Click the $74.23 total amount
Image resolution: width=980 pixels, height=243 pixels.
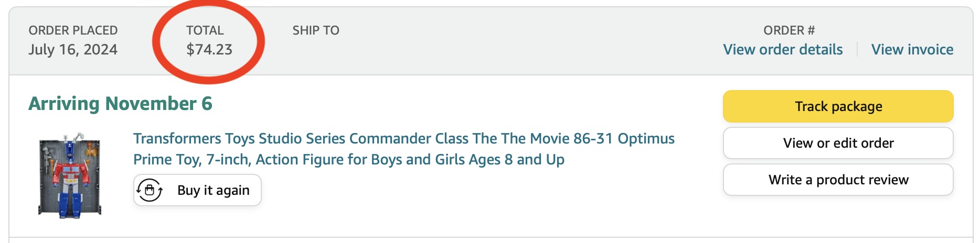[x=209, y=50]
